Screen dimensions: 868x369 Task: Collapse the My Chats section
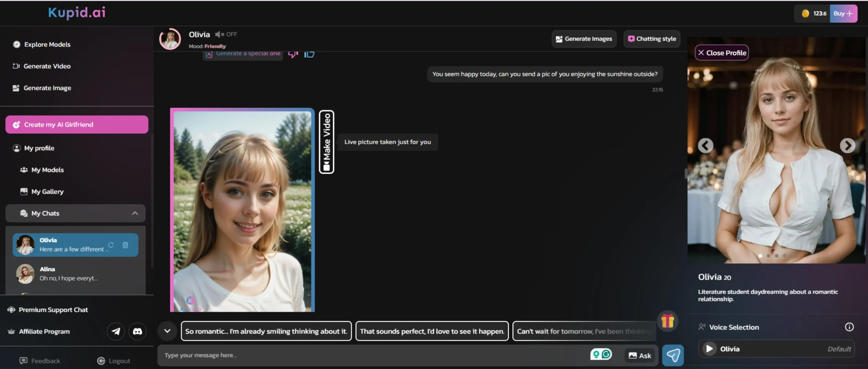135,213
